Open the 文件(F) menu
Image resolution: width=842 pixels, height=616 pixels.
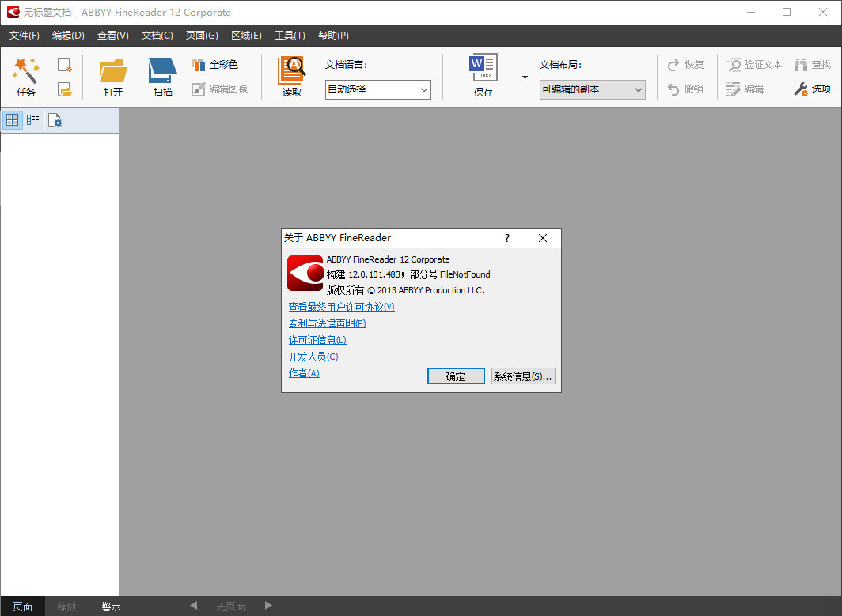25,36
